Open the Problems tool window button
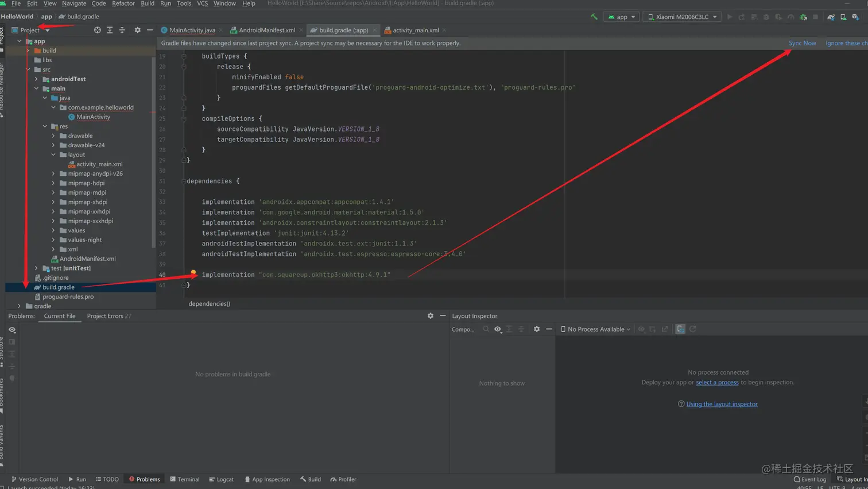 click(145, 479)
